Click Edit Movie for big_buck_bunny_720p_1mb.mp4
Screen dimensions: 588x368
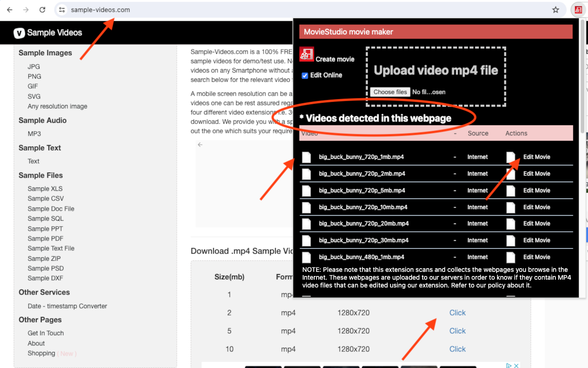(537, 157)
